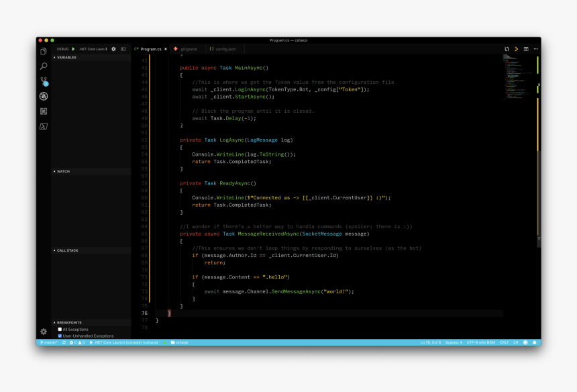Click the SocketMessage parameter type
Viewport: 577px width, 392px height.
pos(322,234)
